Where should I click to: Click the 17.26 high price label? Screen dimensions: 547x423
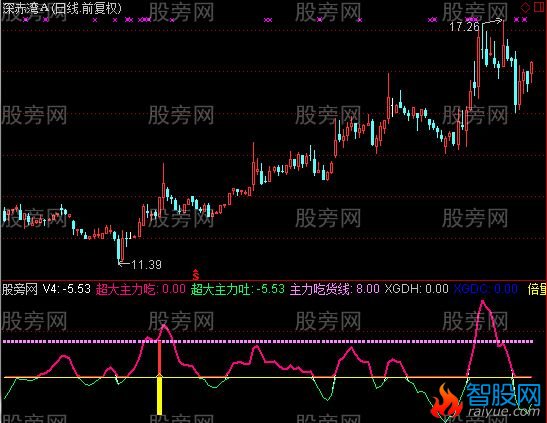464,27
